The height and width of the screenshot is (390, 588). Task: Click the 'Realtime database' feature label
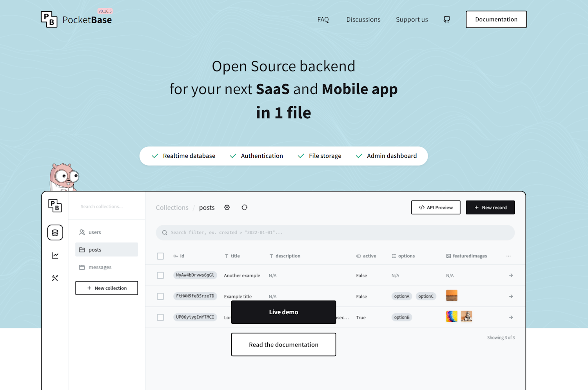(189, 156)
